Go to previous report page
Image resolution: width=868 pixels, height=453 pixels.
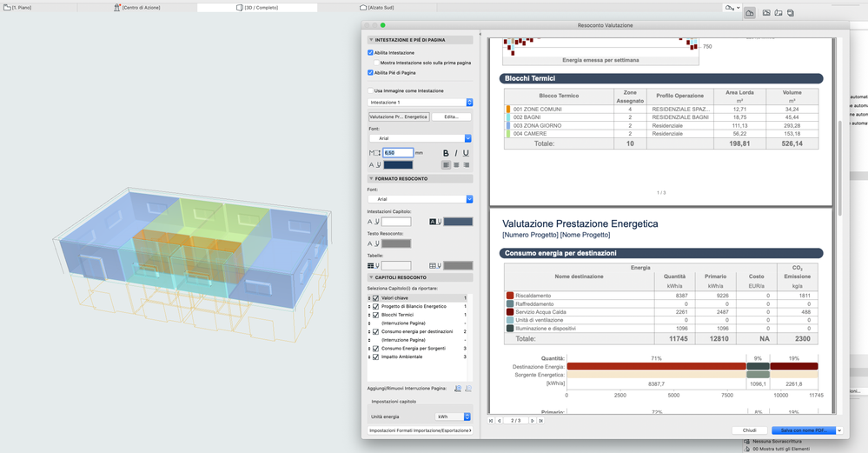pos(500,421)
